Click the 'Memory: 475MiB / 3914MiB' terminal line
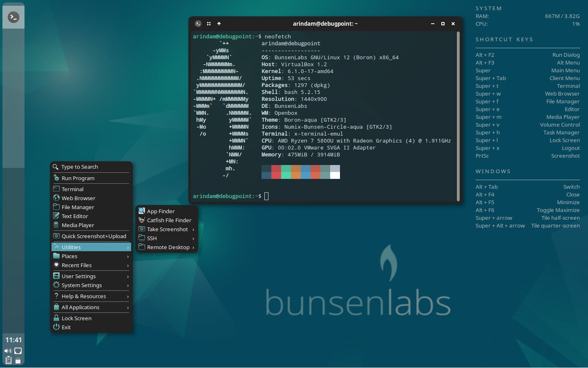This screenshot has width=588, height=368. click(301, 154)
